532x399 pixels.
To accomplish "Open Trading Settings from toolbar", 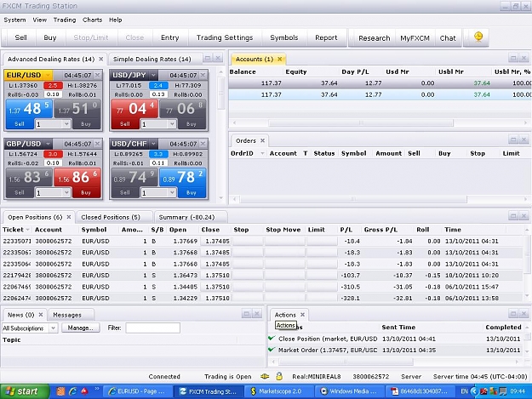I will point(225,37).
